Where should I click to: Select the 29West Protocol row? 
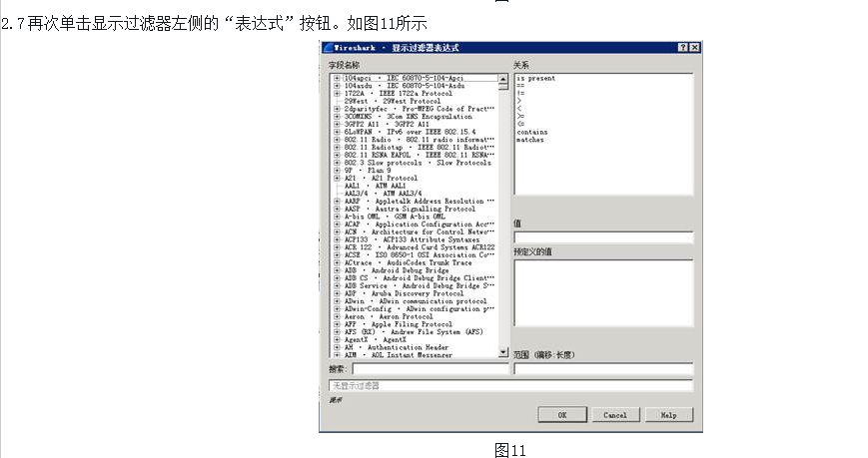pyautogui.click(x=392, y=101)
